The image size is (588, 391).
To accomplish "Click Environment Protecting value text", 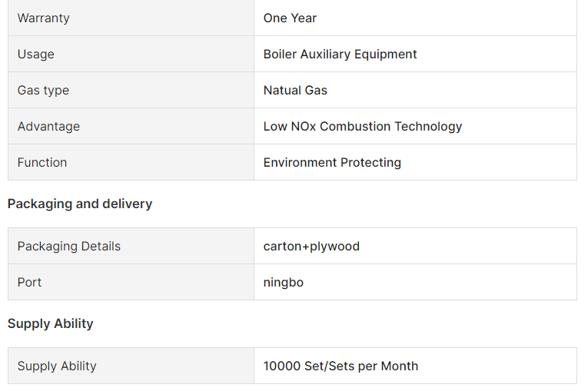I will pyautogui.click(x=332, y=162).
